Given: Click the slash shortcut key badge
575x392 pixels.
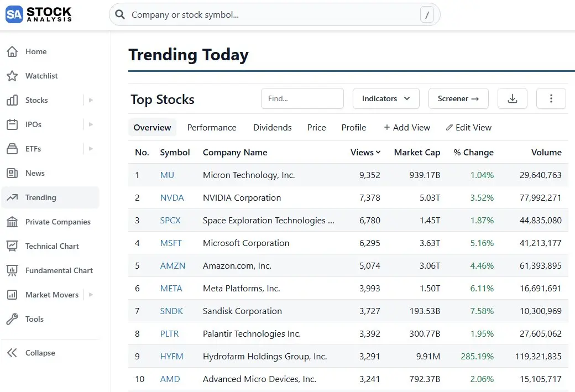Looking at the screenshot, I should pos(427,15).
